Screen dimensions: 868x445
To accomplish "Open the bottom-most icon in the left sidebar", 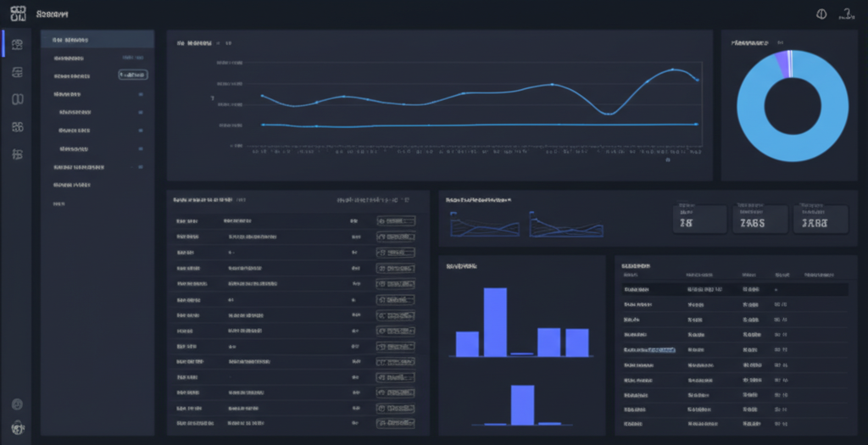I will [x=18, y=429].
